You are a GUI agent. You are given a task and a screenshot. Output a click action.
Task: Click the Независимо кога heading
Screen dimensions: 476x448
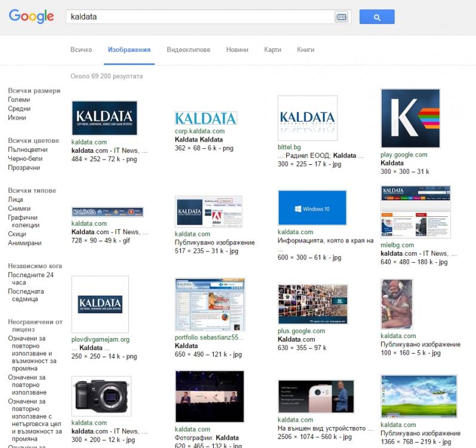35,266
